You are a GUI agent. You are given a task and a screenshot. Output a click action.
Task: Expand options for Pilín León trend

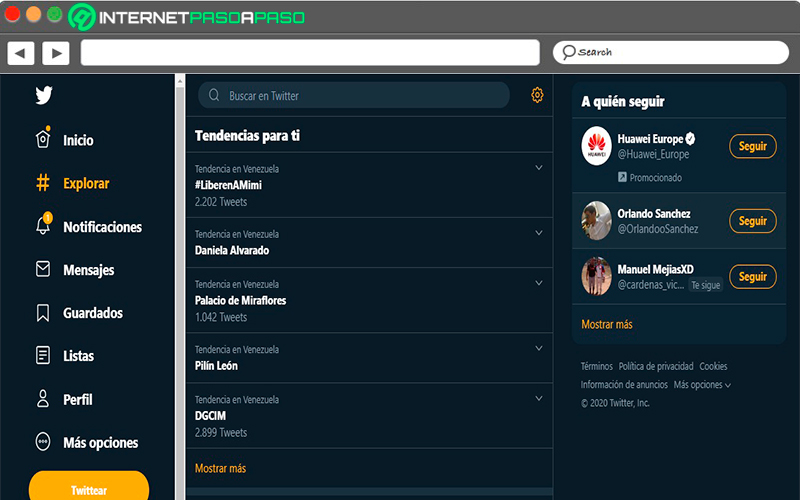539,348
